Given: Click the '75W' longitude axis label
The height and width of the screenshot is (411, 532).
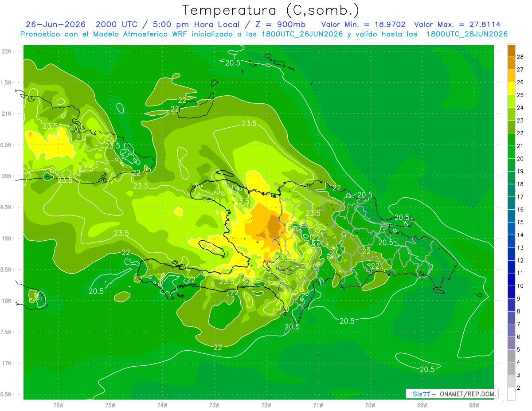Looking at the screenshot, I should click(110, 405).
